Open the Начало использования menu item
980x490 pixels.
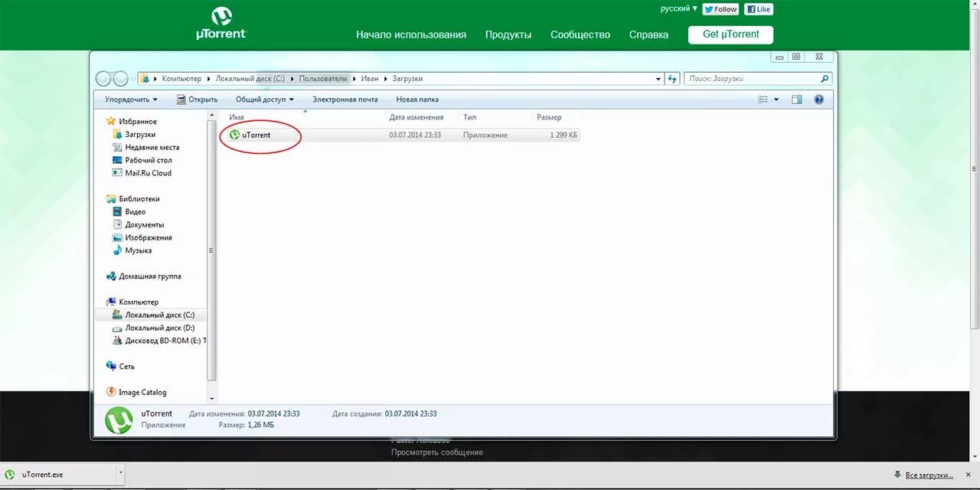pyautogui.click(x=411, y=34)
